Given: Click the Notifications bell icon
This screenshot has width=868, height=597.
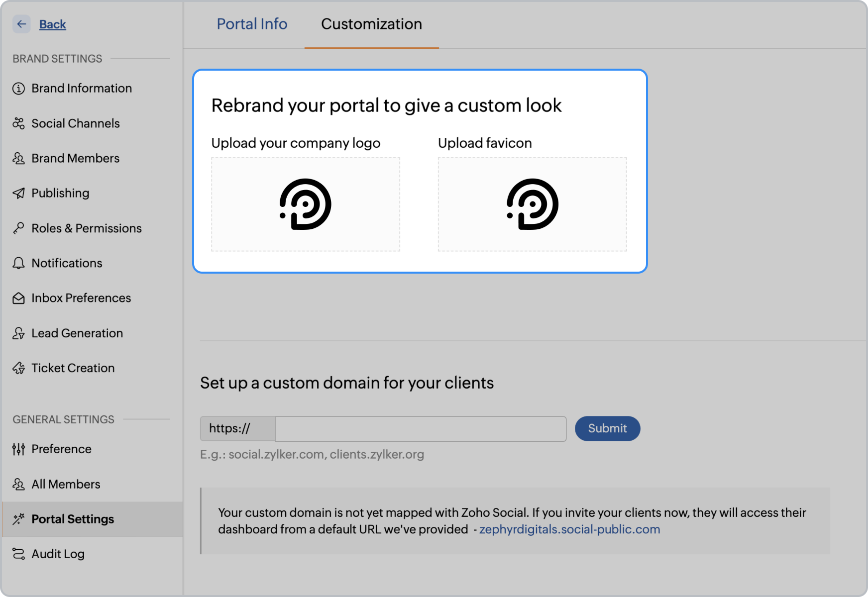Looking at the screenshot, I should (x=18, y=263).
